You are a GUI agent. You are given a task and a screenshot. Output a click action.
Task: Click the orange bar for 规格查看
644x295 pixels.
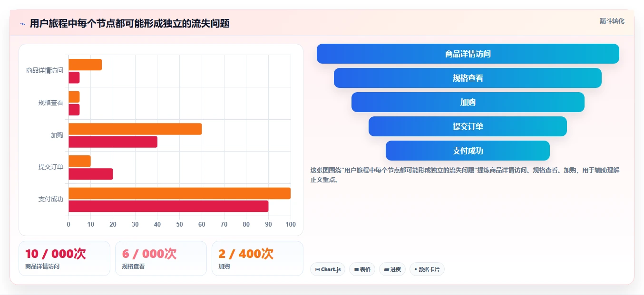74,97
